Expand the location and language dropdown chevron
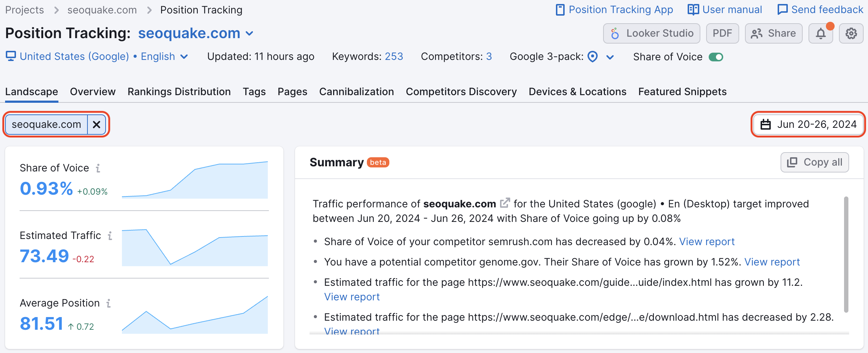This screenshot has width=868, height=353. 184,57
